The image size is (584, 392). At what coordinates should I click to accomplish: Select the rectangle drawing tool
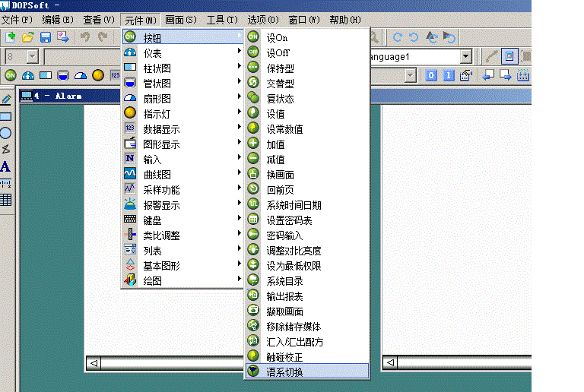(x=6, y=116)
